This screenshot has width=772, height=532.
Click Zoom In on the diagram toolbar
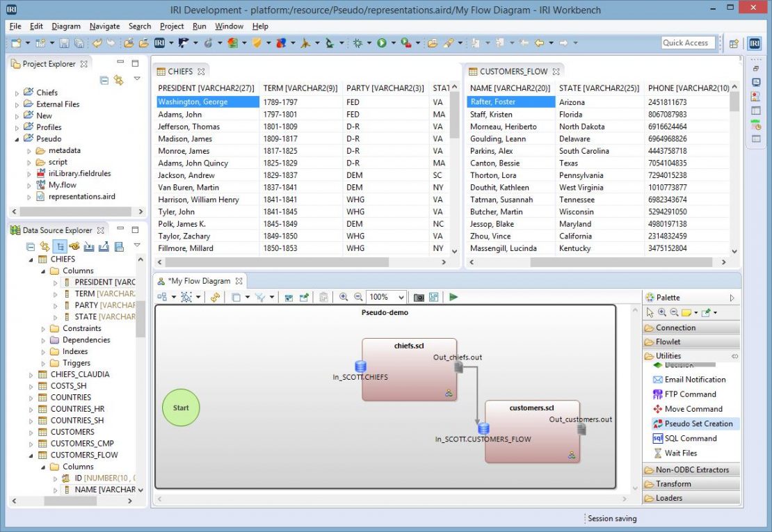tap(344, 297)
